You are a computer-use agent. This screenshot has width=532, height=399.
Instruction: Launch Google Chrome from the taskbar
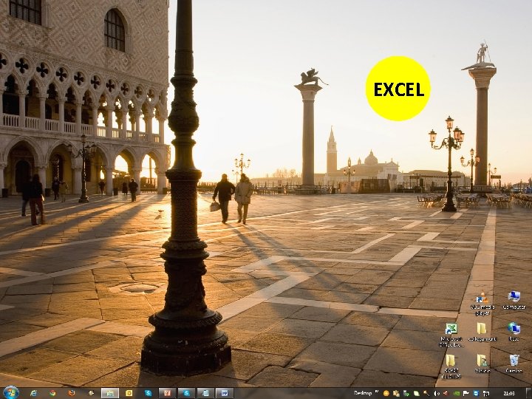coord(52,393)
